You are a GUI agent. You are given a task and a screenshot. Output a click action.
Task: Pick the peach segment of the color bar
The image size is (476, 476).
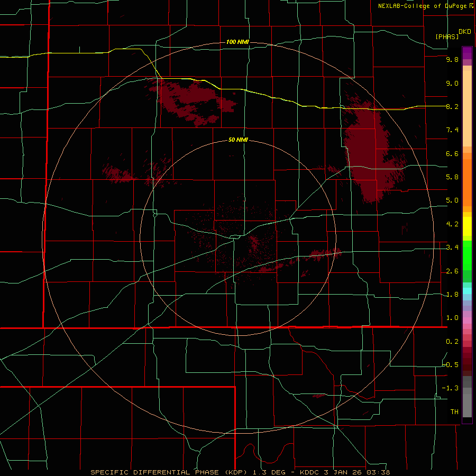[467, 108]
